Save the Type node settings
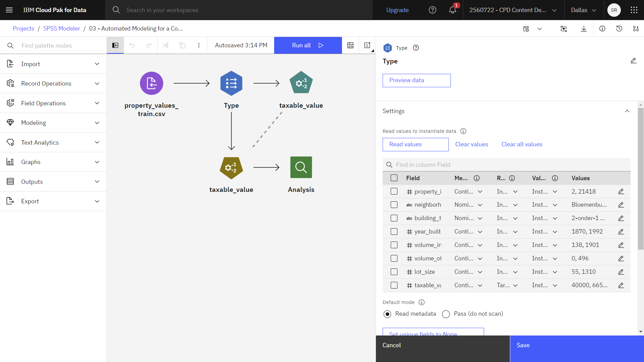This screenshot has width=644, height=362. point(577,349)
